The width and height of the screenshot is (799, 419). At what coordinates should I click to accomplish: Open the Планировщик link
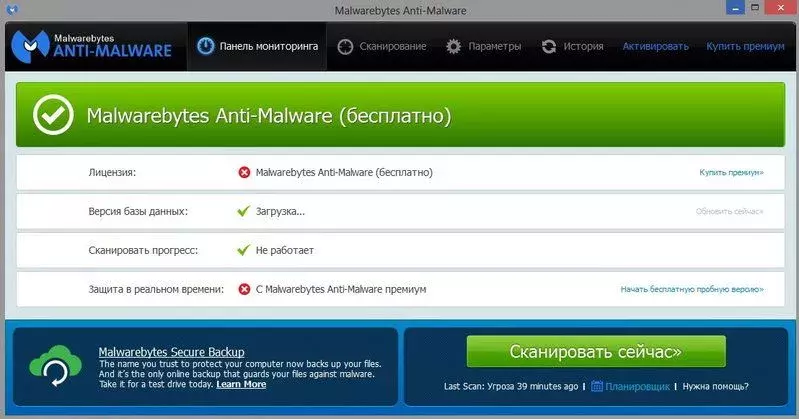pos(637,386)
